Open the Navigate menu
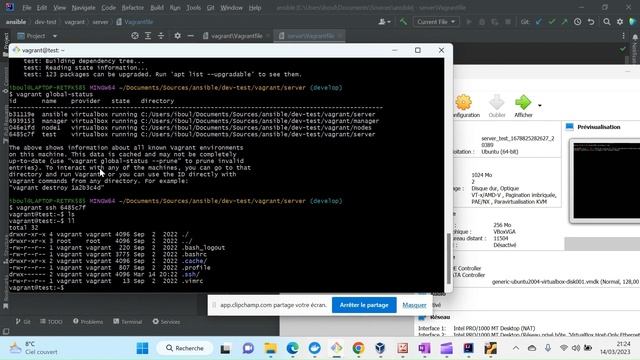 (83, 8)
